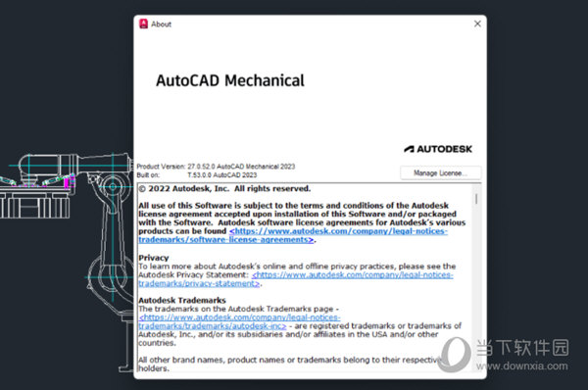Select the Product Version line text
Viewport: 588px width, 390px height.
coord(216,167)
